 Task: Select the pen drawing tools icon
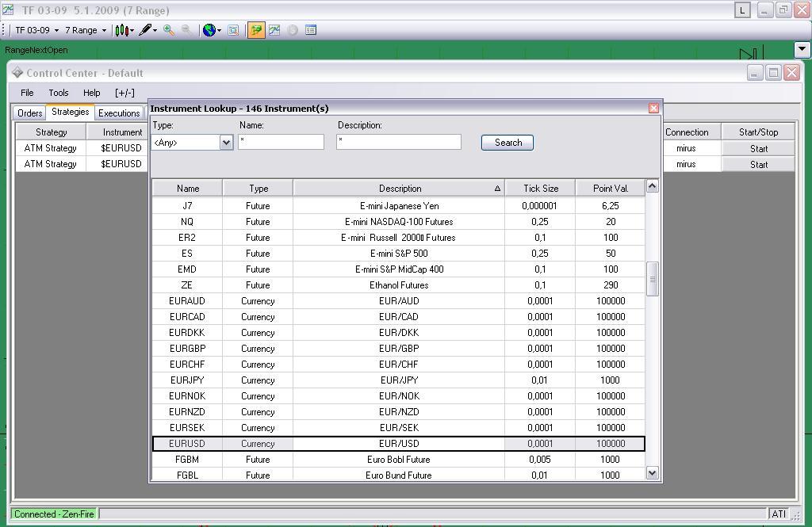(x=147, y=30)
